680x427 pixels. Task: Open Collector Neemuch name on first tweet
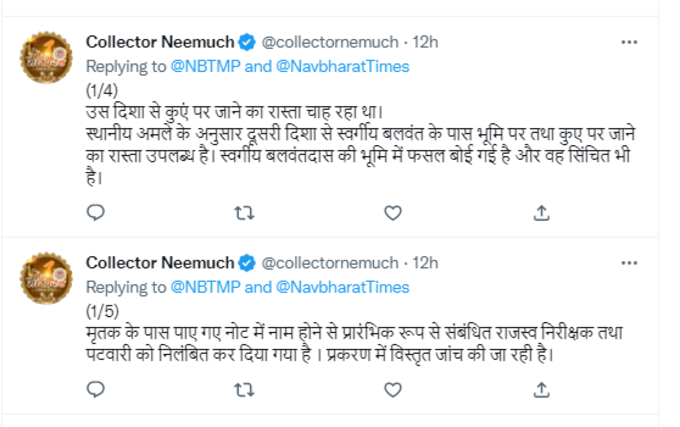click(160, 42)
